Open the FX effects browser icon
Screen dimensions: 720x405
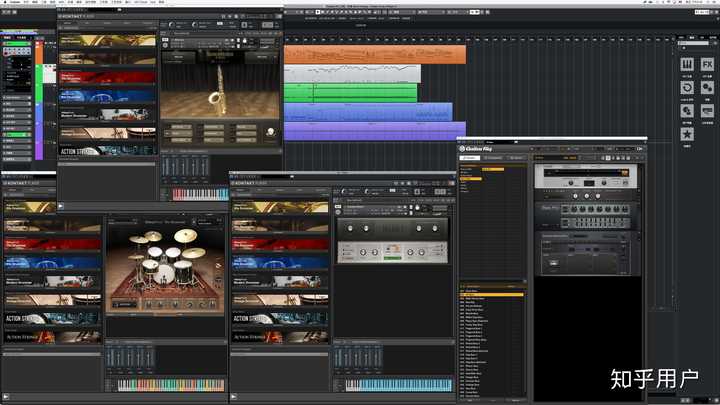(707, 64)
